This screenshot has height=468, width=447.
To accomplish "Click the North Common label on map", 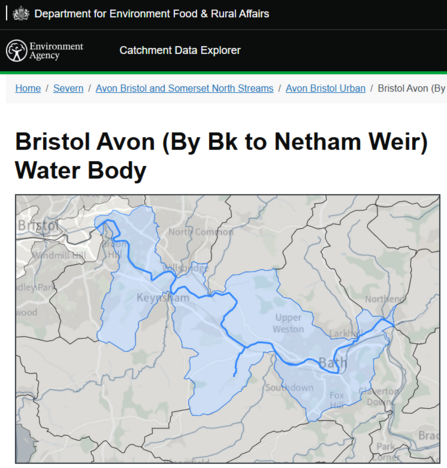I will point(201,232).
